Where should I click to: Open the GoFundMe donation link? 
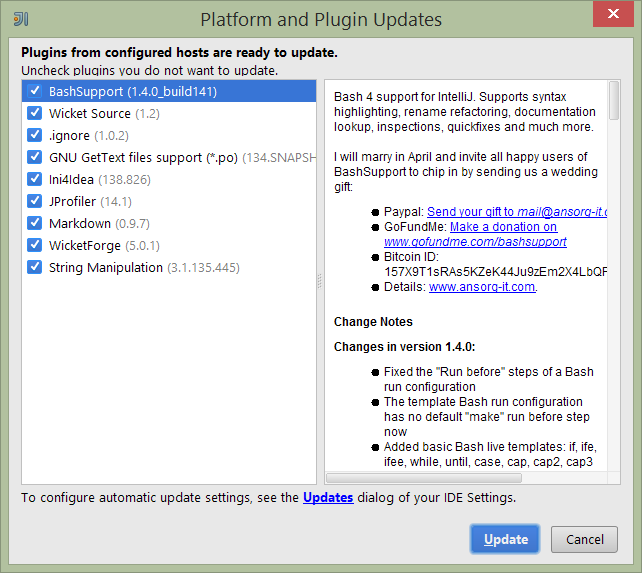point(503,227)
